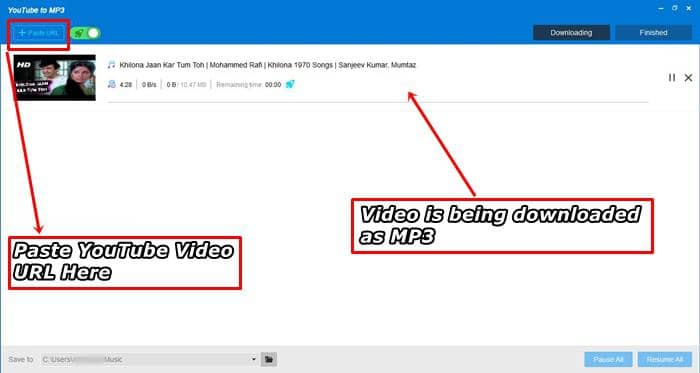Image resolution: width=700 pixels, height=373 pixels.
Task: Maximize the YouTube to MP3 window
Action: click(x=675, y=8)
